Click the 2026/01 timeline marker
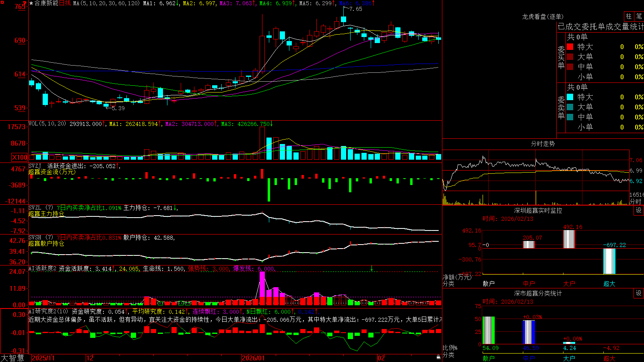644x362 pixels. click(x=254, y=358)
